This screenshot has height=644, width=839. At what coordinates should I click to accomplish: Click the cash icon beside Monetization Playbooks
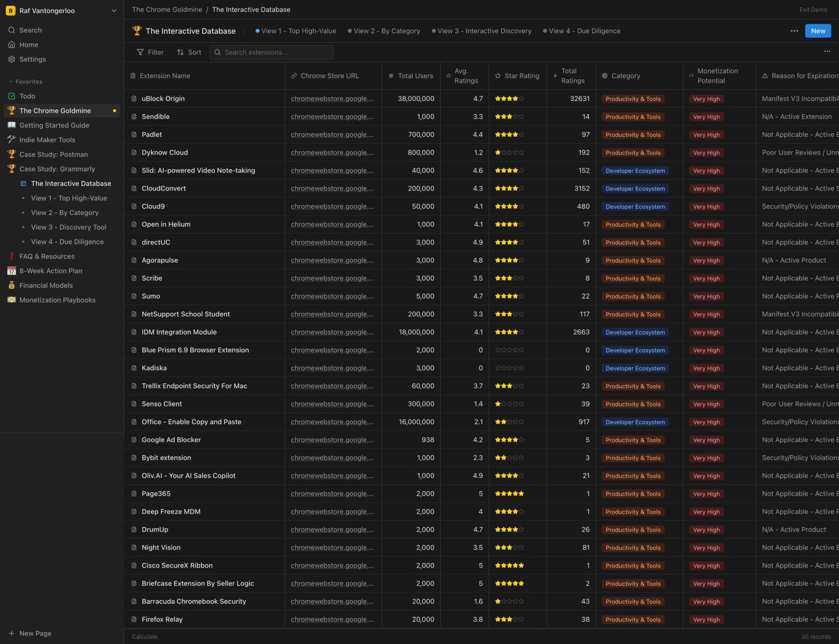coord(11,300)
